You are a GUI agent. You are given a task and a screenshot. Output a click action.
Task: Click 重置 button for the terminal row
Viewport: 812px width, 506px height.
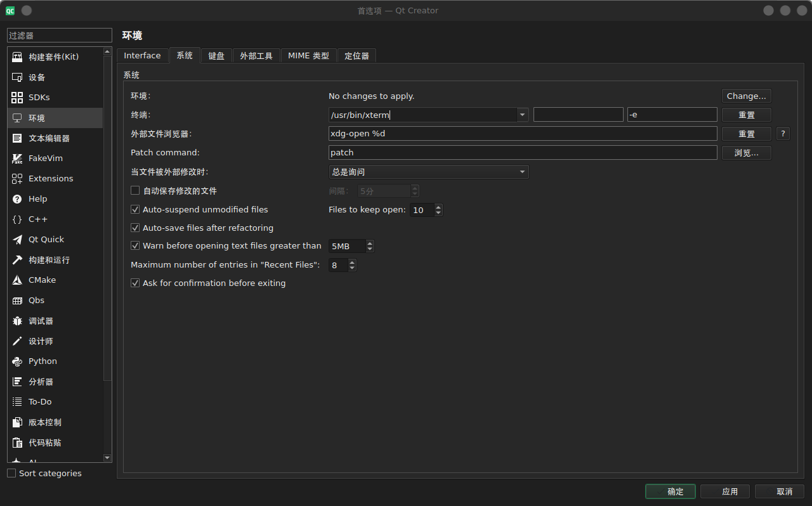[747, 115]
